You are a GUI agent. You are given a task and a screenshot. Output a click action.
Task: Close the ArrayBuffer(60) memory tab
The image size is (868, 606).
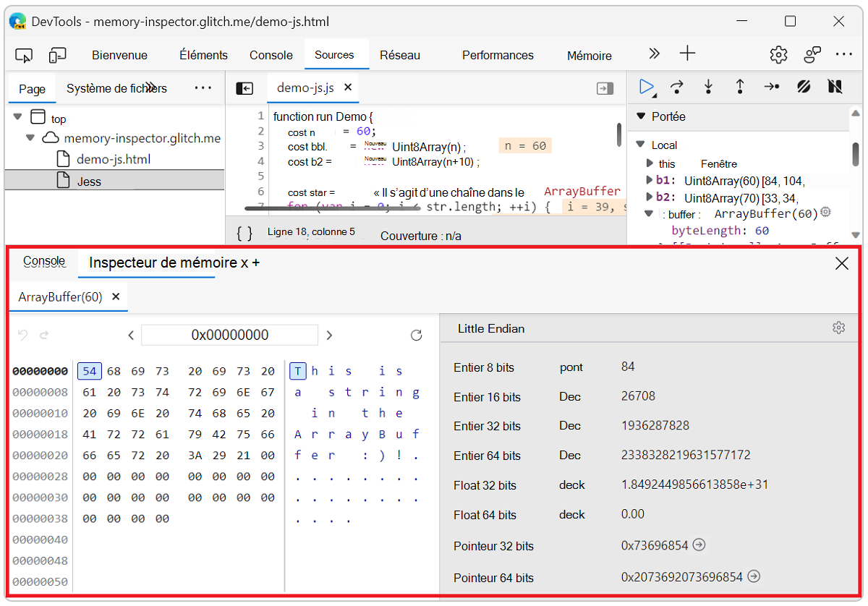coord(116,296)
